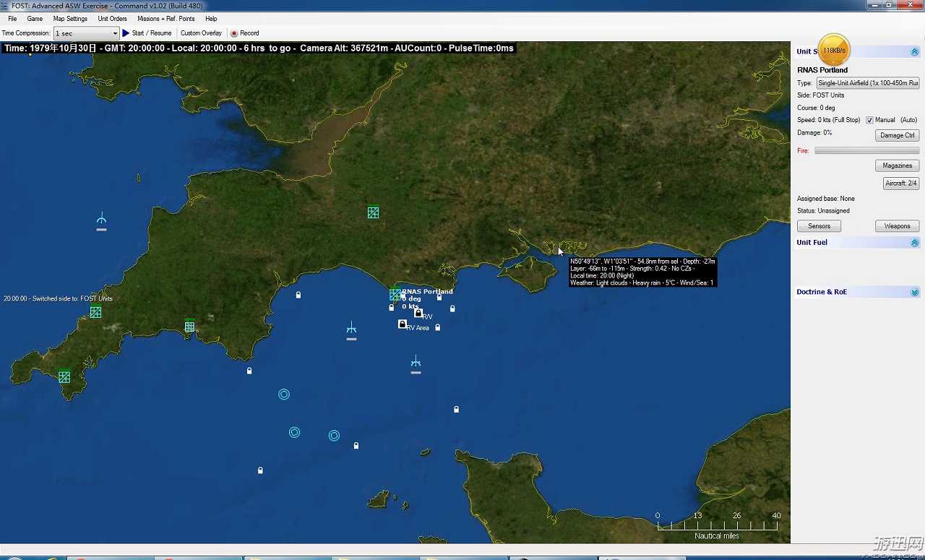Collapse the Unit Fuel panel chevron

[915, 243]
